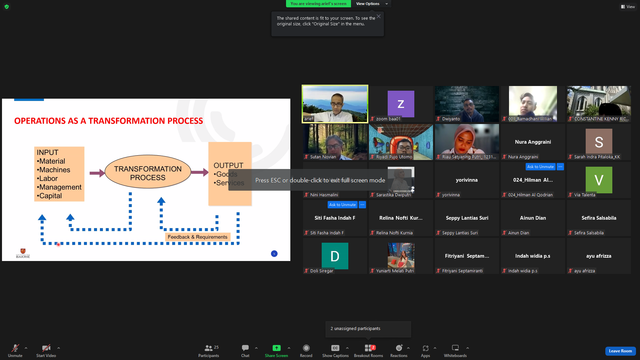640x360 pixels.
Task: Click Ask to Unmute on Siti Fasha tile
Action: pyautogui.click(x=342, y=204)
